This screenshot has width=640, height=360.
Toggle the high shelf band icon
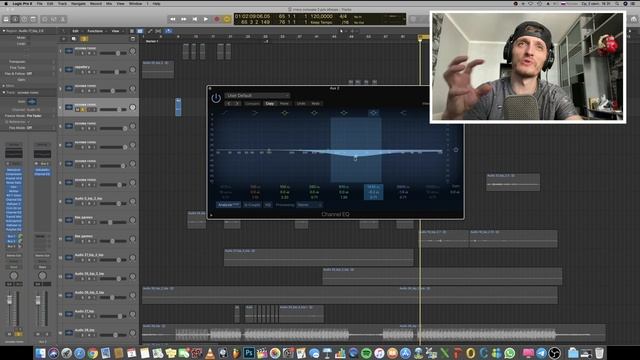pos(403,113)
